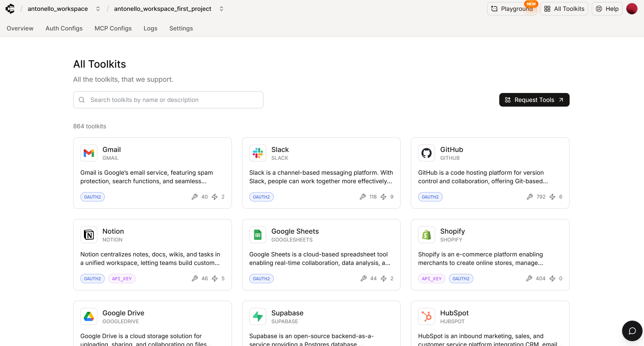
Task: Open the Google Sheets toolkit icon
Action: click(x=258, y=234)
